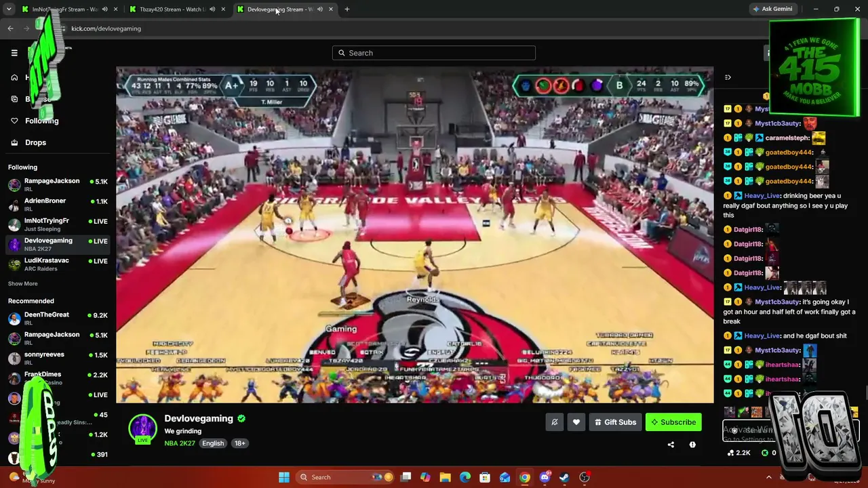Open sonnyreeves in Recommended list

(x=58, y=358)
